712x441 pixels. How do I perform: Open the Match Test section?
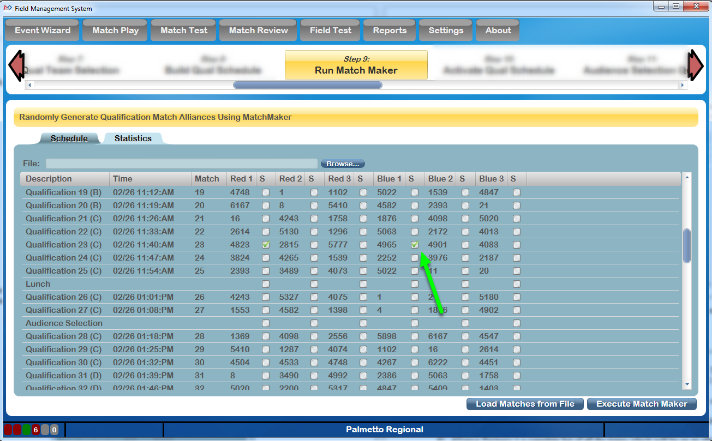(183, 30)
